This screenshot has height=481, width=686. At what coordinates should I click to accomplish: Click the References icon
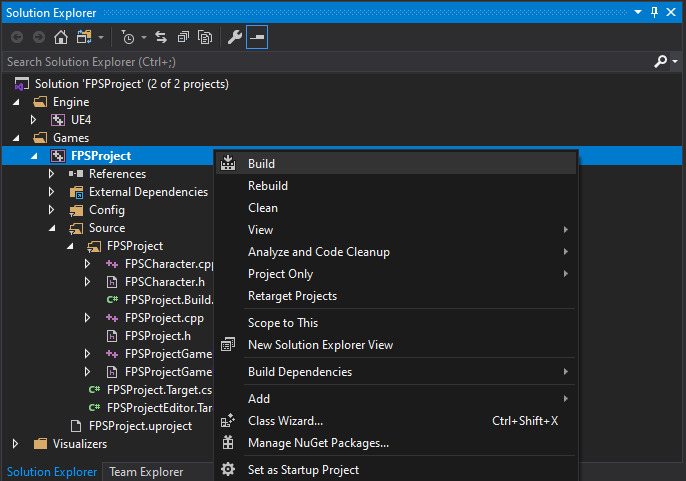(76, 174)
